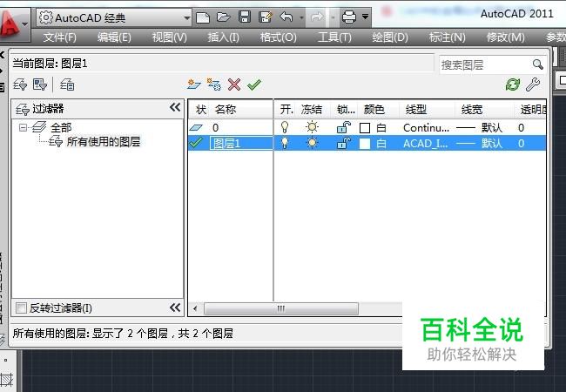
Task: Open the Layer States Manager icon
Action: tap(67, 84)
